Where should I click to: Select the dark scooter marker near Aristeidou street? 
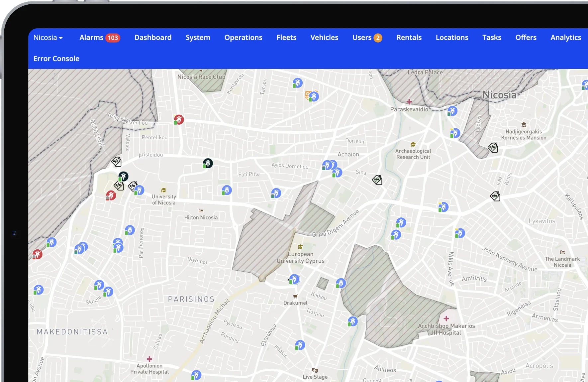pos(208,163)
